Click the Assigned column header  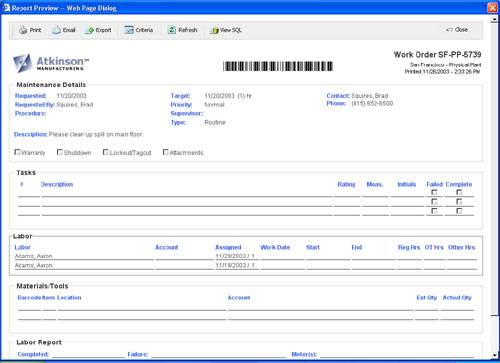pyautogui.click(x=228, y=247)
